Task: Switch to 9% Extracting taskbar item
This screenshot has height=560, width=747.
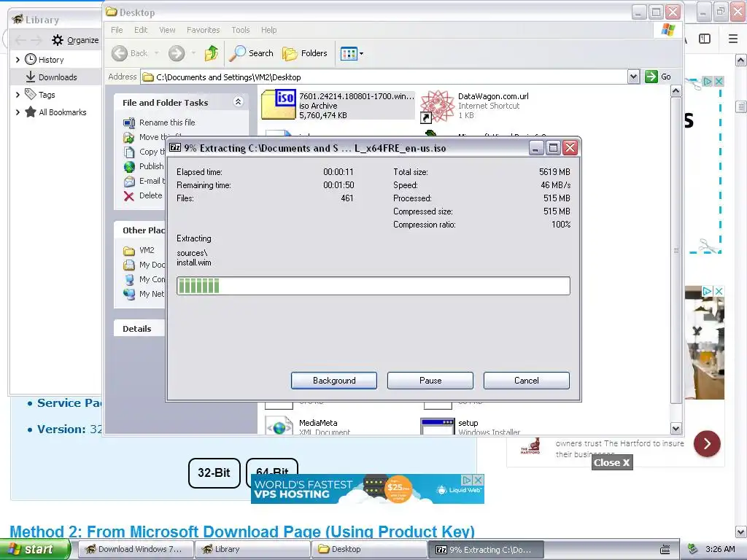Action: [487, 550]
